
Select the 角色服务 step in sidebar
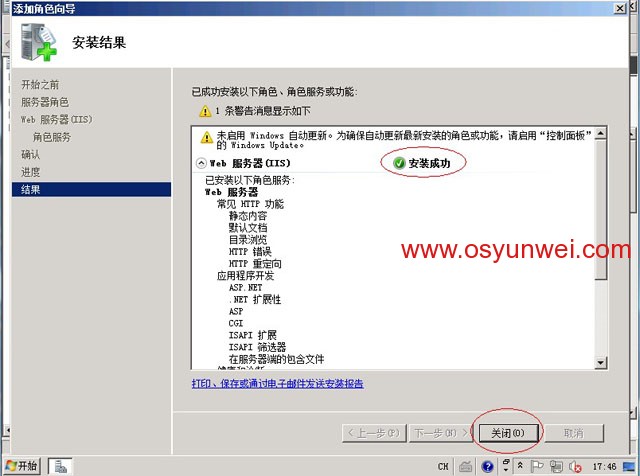click(52, 137)
